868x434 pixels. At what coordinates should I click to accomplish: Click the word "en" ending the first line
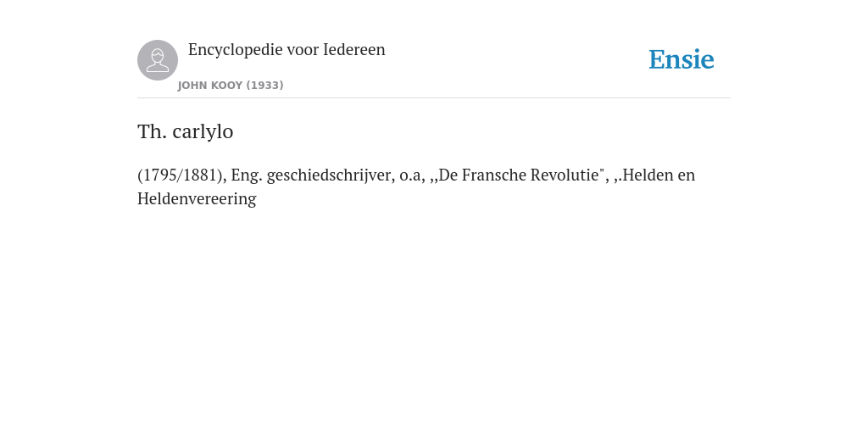(x=686, y=176)
